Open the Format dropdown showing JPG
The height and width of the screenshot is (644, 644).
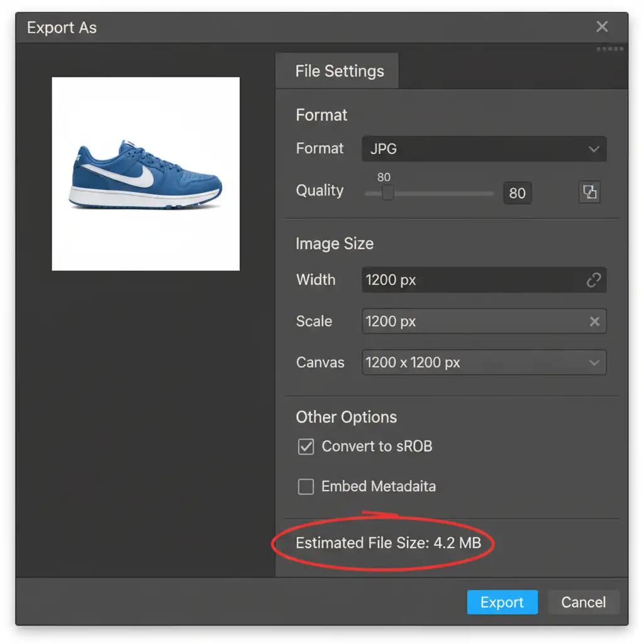tap(484, 149)
